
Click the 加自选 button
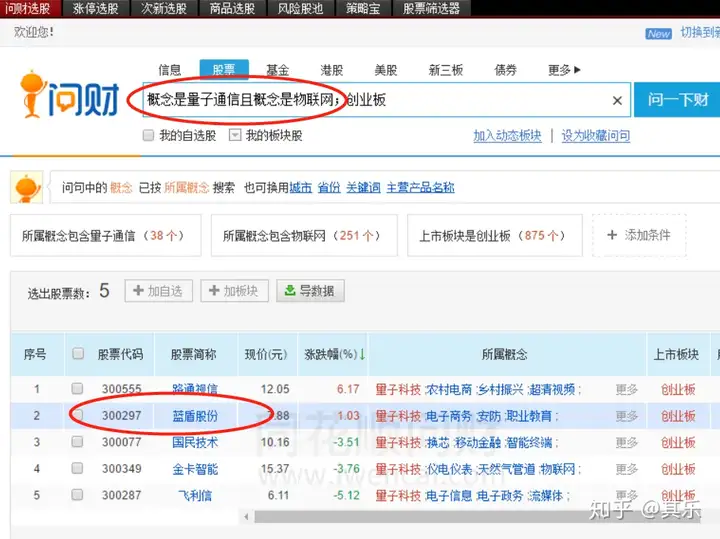coord(158,291)
